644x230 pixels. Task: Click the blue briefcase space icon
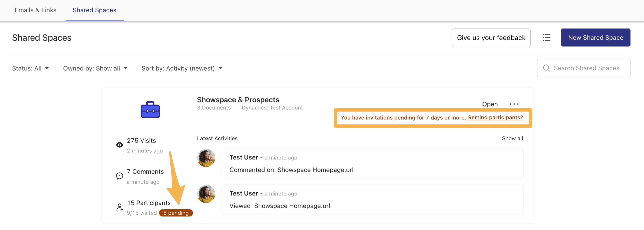[x=150, y=109]
